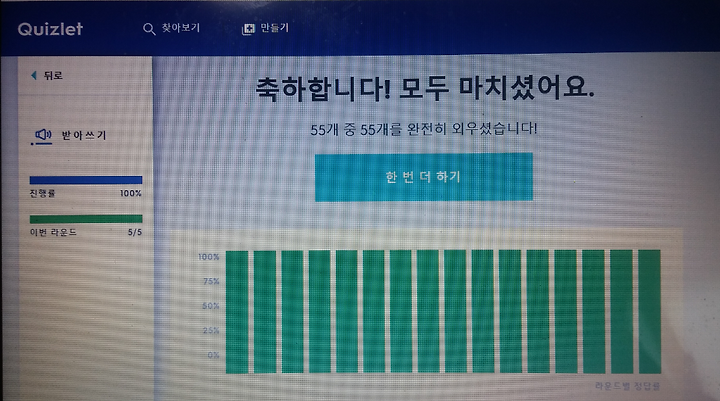The width and height of the screenshot is (720, 401).
Task: Click the back arrow icon
Action: (34, 75)
